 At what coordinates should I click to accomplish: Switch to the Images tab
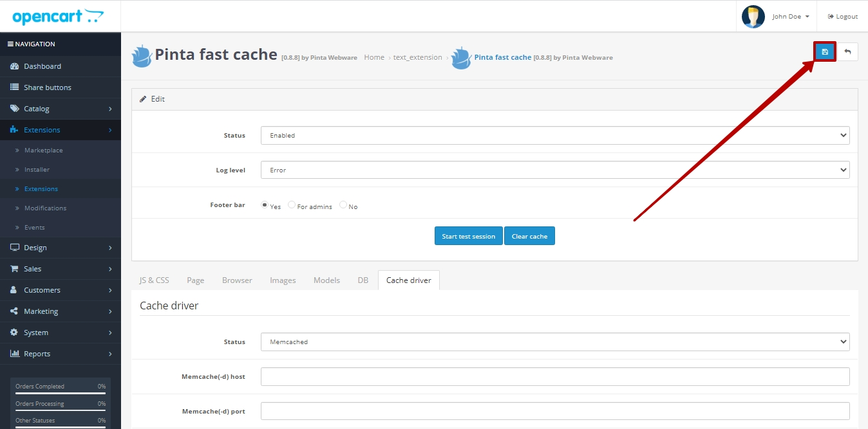tap(283, 280)
